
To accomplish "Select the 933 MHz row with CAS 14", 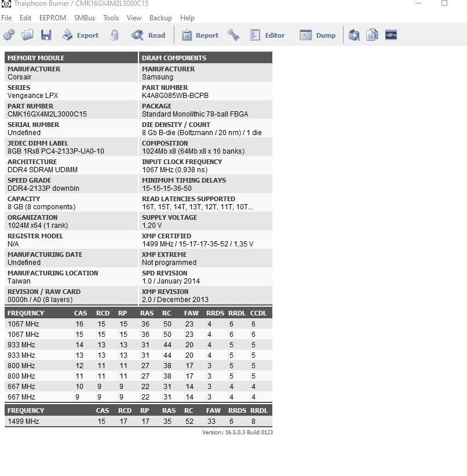I will click(138, 345).
